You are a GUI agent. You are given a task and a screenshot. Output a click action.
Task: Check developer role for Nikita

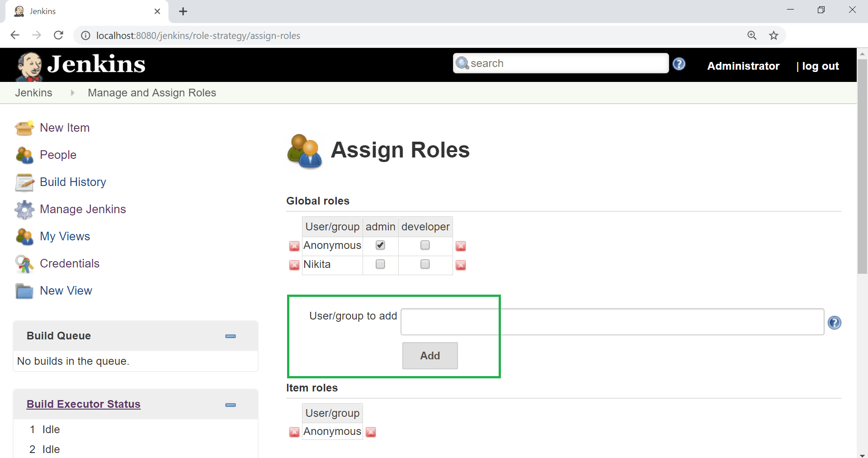[x=425, y=264]
